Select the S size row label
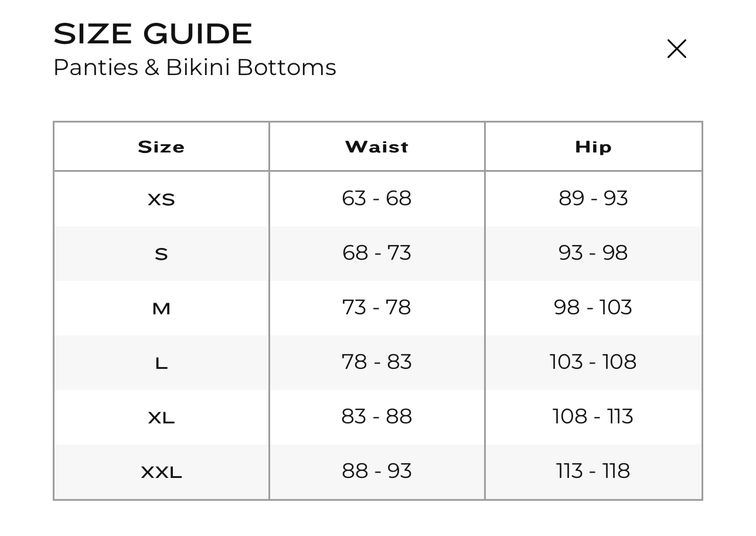The height and width of the screenshot is (536, 756). 161,255
